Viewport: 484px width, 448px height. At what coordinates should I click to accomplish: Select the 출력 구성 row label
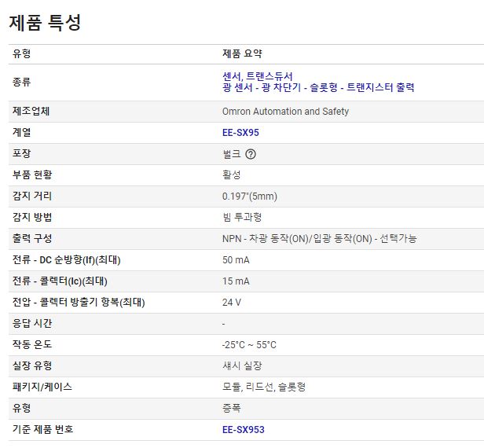tap(32, 239)
